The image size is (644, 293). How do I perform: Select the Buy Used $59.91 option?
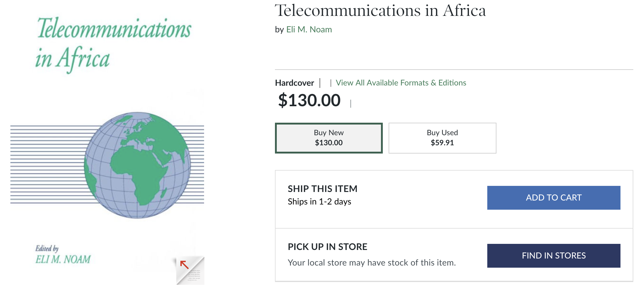point(442,138)
